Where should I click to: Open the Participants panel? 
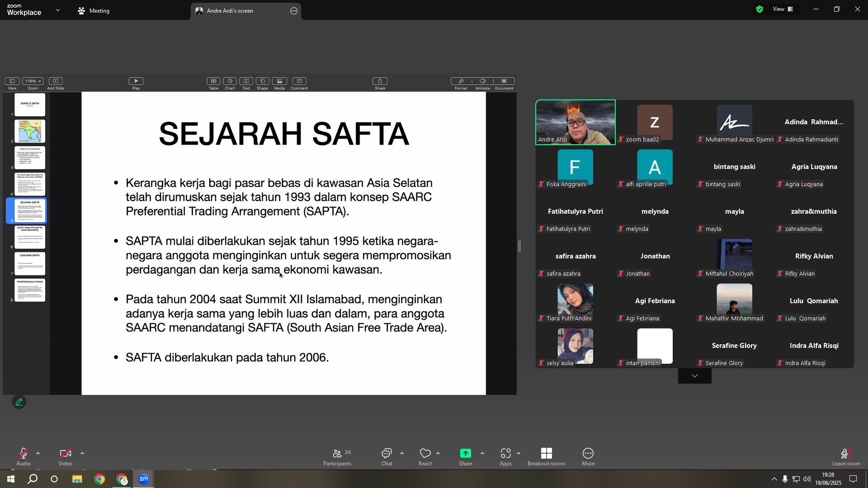[x=337, y=457]
